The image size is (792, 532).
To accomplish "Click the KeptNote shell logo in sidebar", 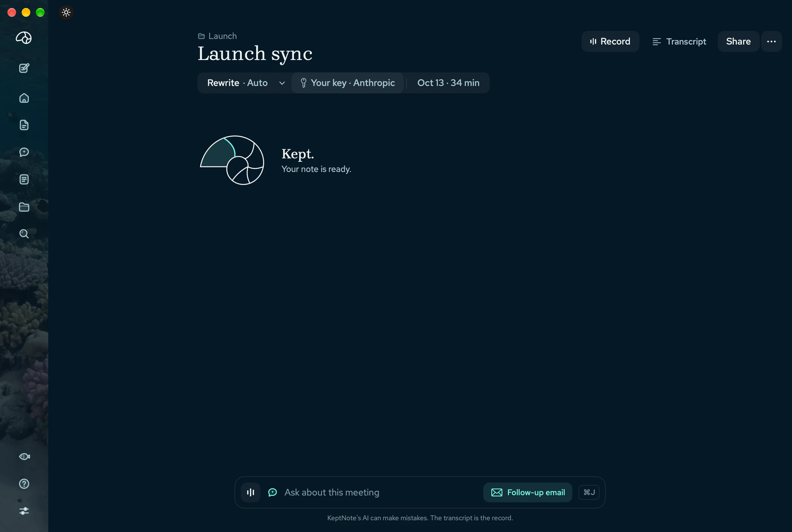I will [x=24, y=38].
